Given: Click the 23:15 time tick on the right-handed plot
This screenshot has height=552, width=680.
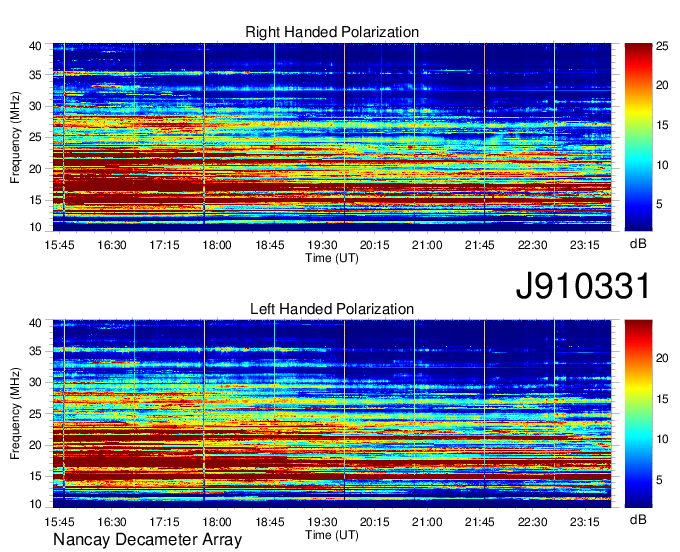Looking at the screenshot, I should [x=585, y=245].
